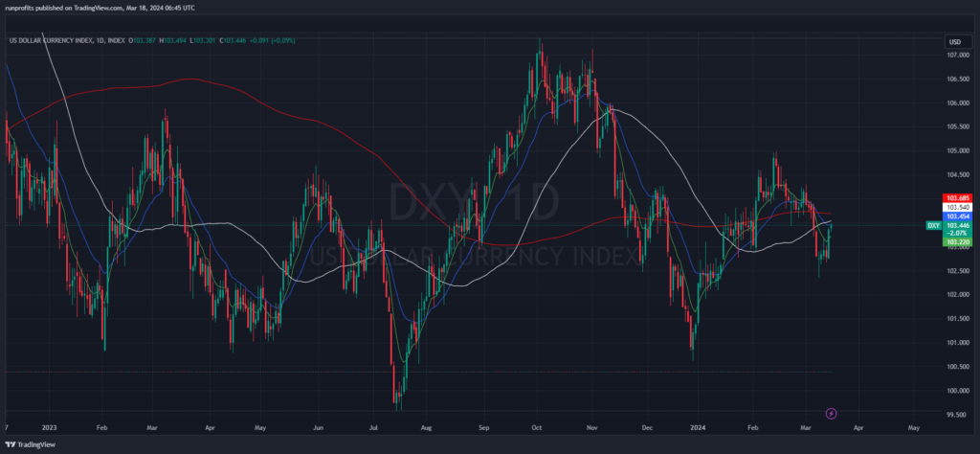The width and height of the screenshot is (980, 454).
Task: Click the blue 103.454 moving average label
Action: (x=958, y=216)
